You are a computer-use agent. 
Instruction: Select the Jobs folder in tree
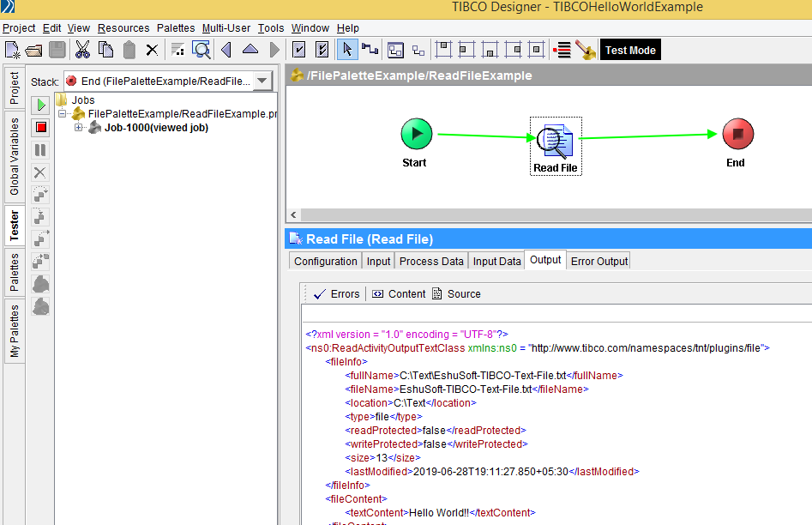point(83,100)
